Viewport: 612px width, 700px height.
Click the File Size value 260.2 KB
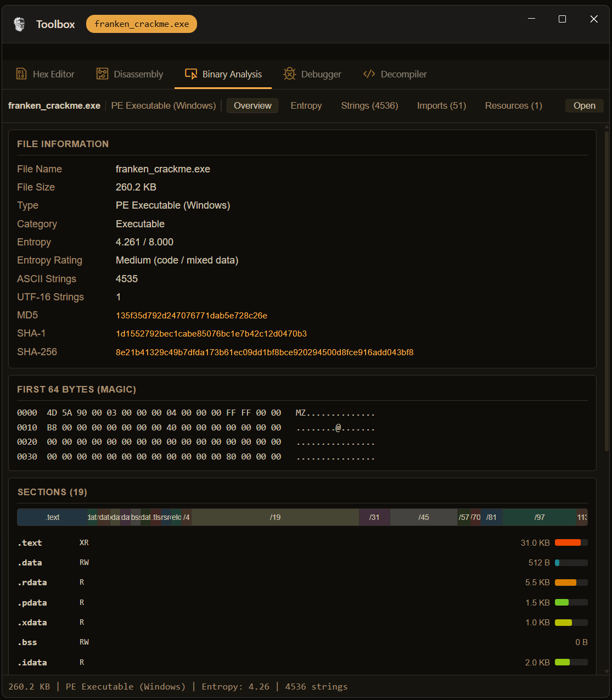[x=136, y=187]
